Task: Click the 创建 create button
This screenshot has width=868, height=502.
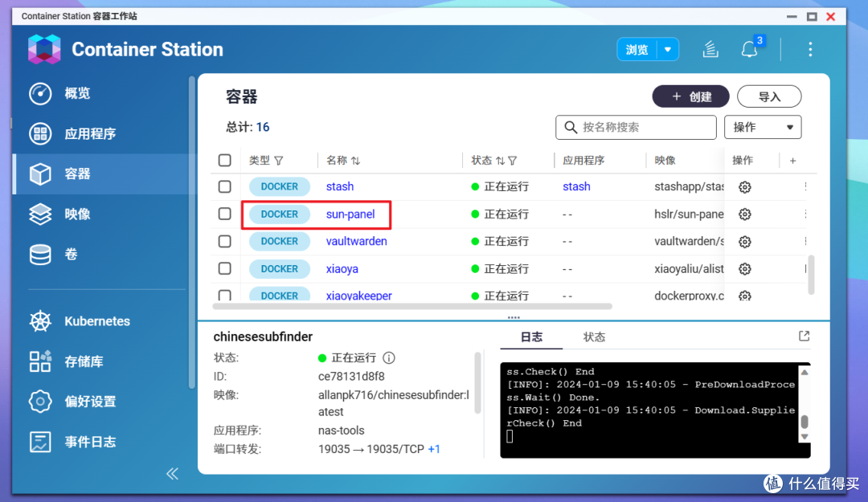Action: tap(690, 96)
